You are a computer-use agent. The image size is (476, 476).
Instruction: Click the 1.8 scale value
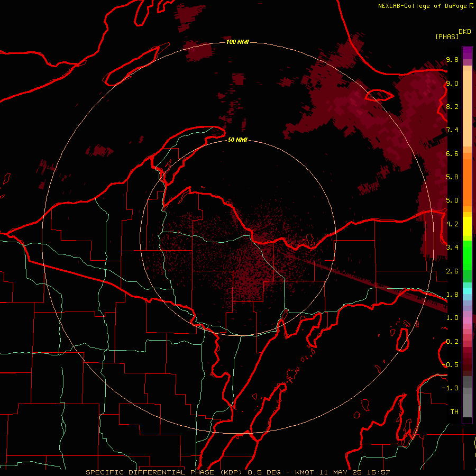coord(452,295)
